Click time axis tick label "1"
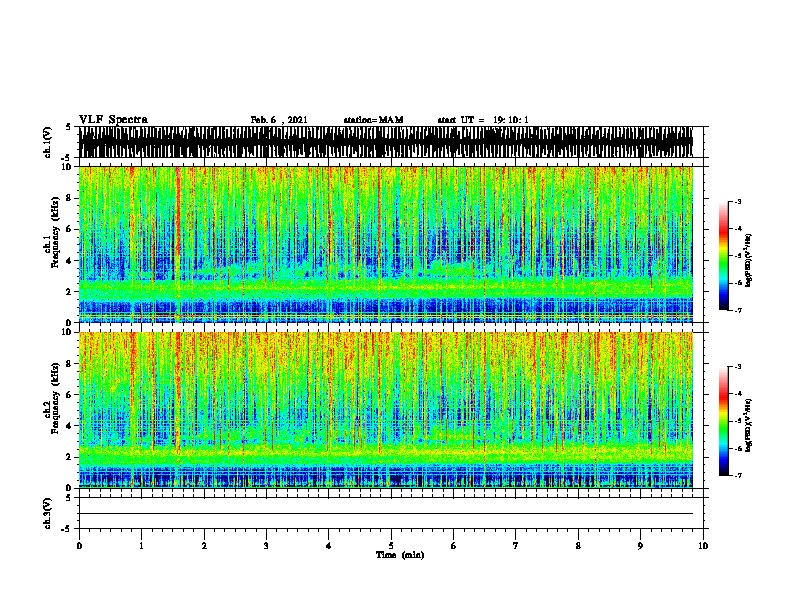Screen dimensions: 792x612 [141, 546]
